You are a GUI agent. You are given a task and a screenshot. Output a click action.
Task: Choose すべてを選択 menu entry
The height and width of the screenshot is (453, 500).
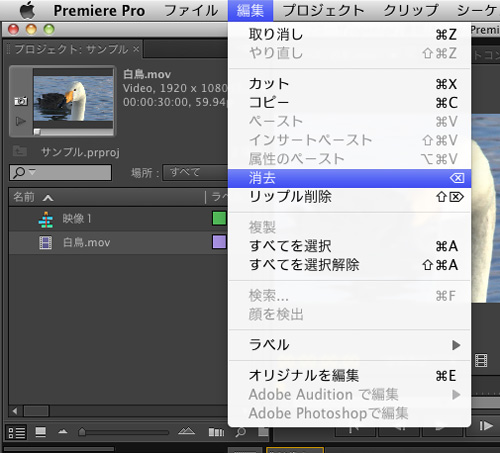point(349,246)
